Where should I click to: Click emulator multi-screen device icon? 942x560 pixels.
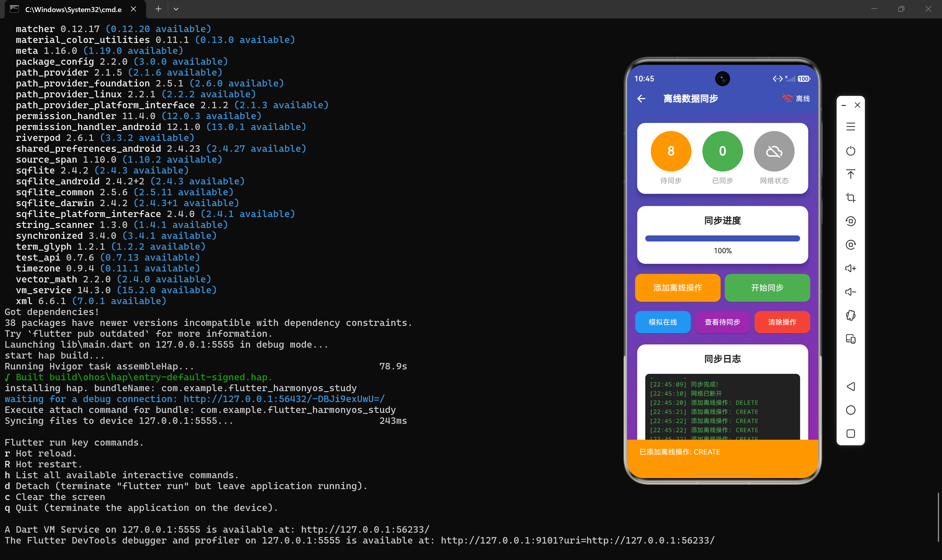click(x=850, y=339)
